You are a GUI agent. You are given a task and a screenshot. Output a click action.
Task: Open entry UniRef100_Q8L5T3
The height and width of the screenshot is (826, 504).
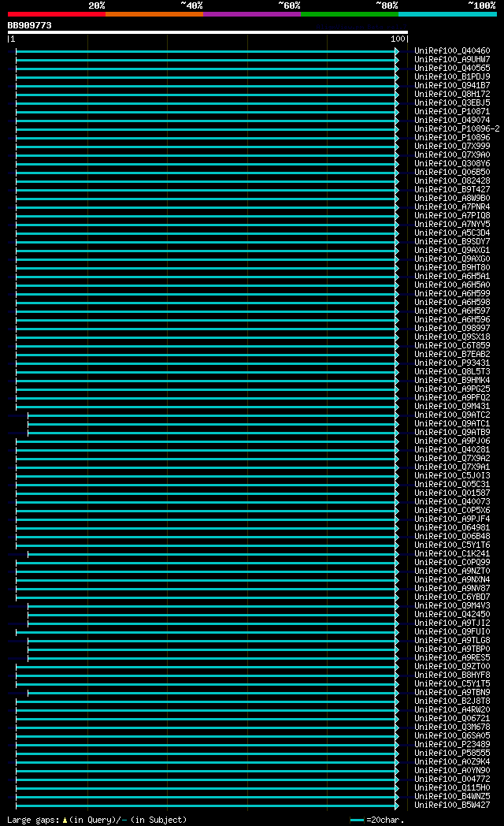(x=452, y=372)
